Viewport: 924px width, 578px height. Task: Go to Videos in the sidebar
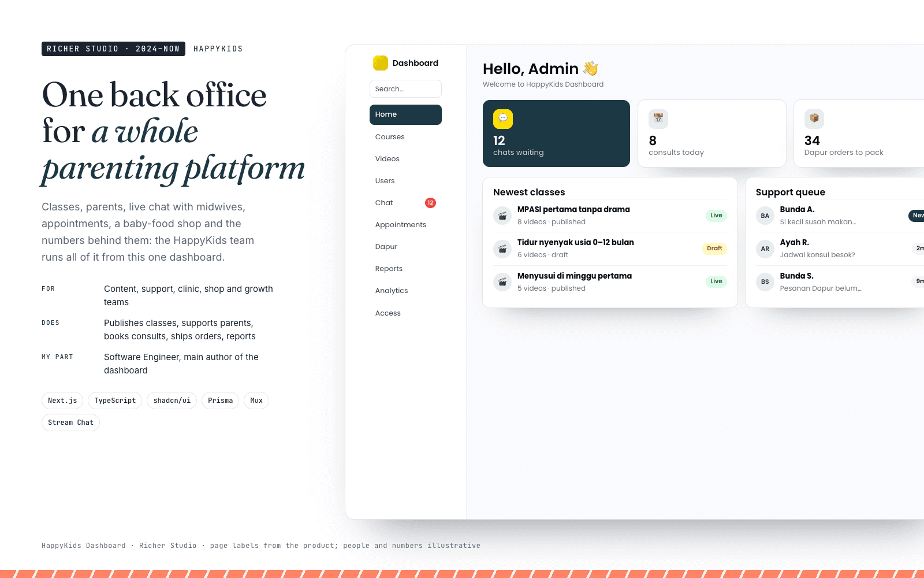[x=405, y=159]
